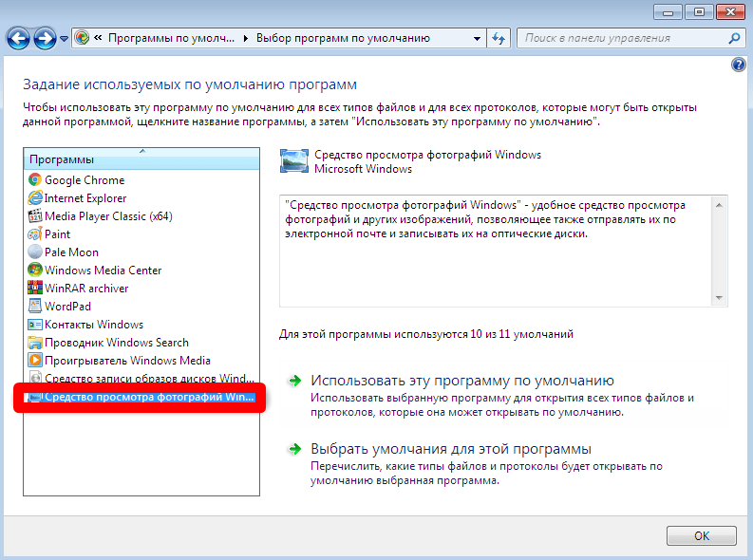The height and width of the screenshot is (560, 753).
Task: Select the WordPad icon
Action: click(x=34, y=307)
